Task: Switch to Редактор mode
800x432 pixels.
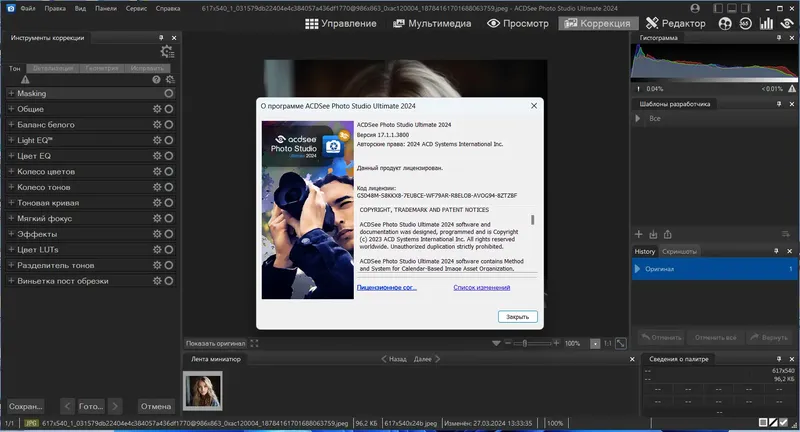Action: coord(676,23)
